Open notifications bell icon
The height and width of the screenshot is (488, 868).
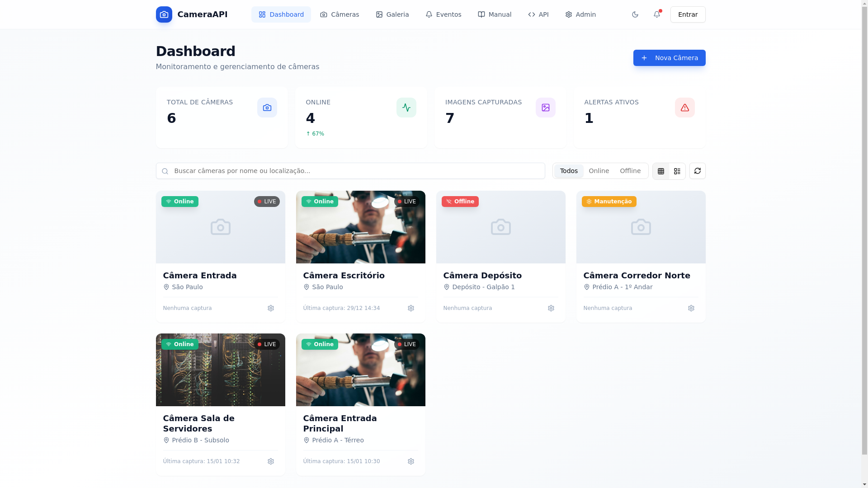tap(657, 14)
